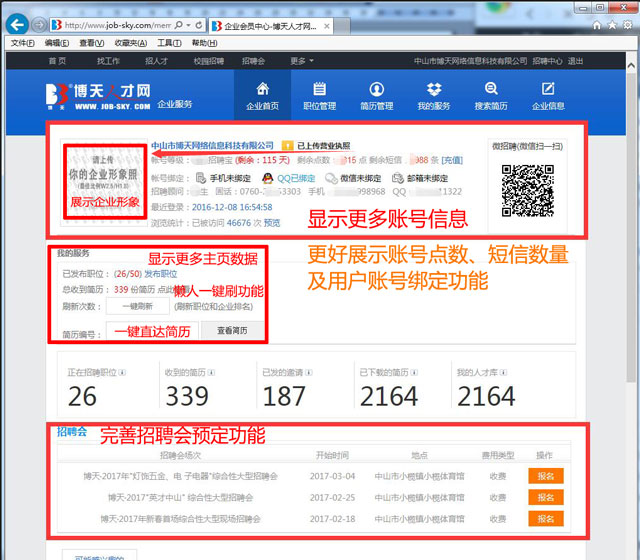
Task: Click the refresh icon in address bar
Action: click(x=198, y=25)
